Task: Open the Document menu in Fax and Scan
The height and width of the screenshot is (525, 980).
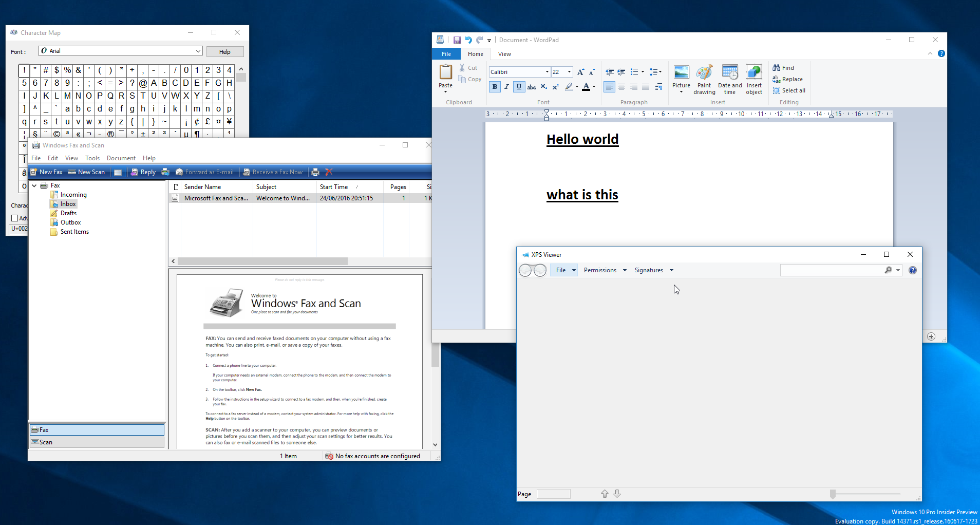Action: tap(121, 158)
